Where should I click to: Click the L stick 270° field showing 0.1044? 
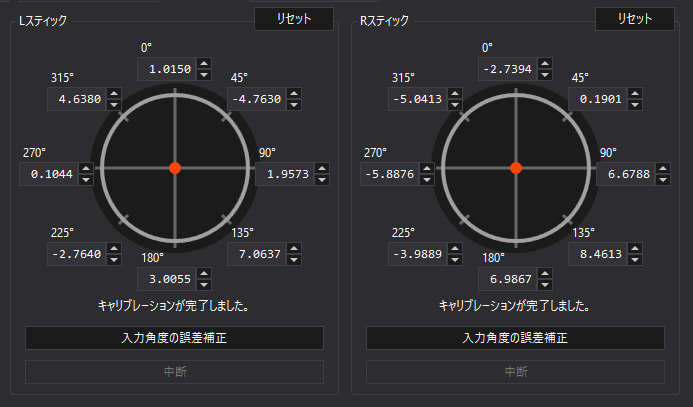(49, 175)
